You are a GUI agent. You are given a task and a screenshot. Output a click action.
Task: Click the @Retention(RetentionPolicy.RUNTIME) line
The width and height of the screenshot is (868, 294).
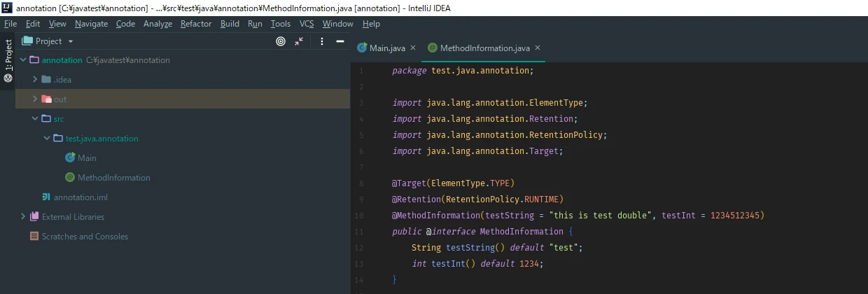tap(477, 199)
